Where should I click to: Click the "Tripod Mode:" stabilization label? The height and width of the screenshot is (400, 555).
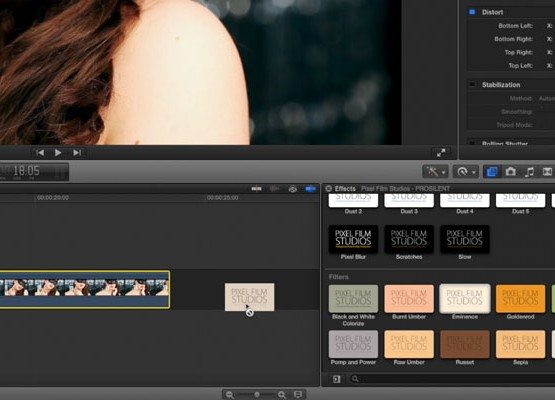pos(514,125)
